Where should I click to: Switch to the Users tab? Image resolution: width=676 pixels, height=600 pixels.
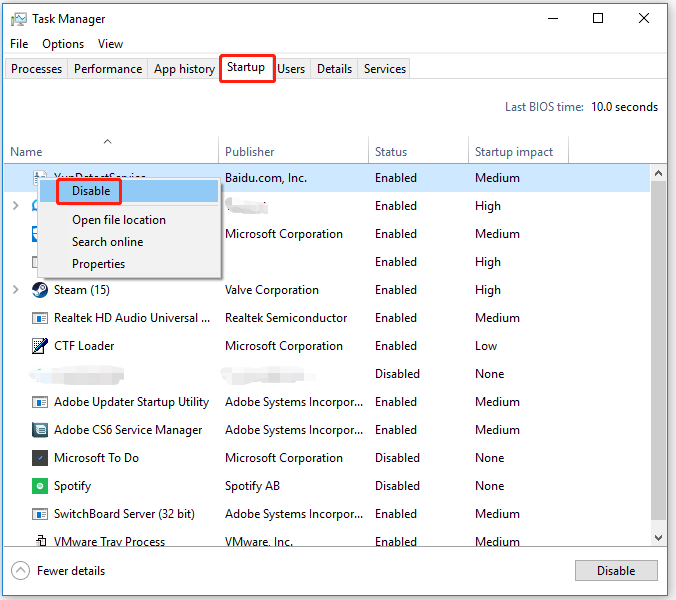291,69
